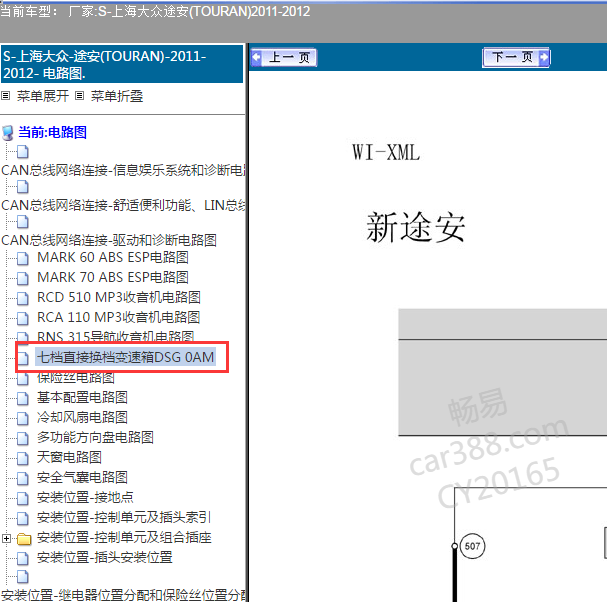Collapse all menus via 菜单折叠
This screenshot has width=607, height=602.
pyautogui.click(x=117, y=96)
